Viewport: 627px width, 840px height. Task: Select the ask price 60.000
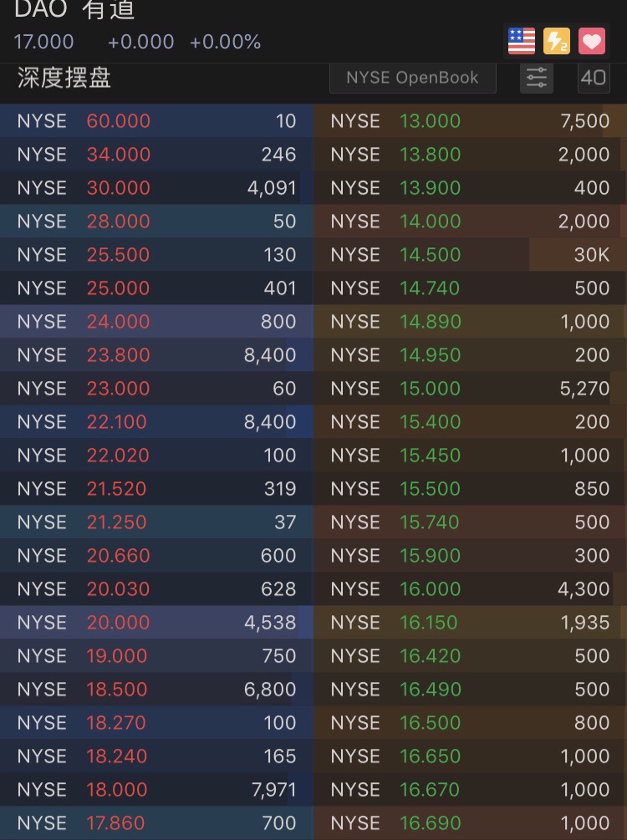(x=119, y=121)
